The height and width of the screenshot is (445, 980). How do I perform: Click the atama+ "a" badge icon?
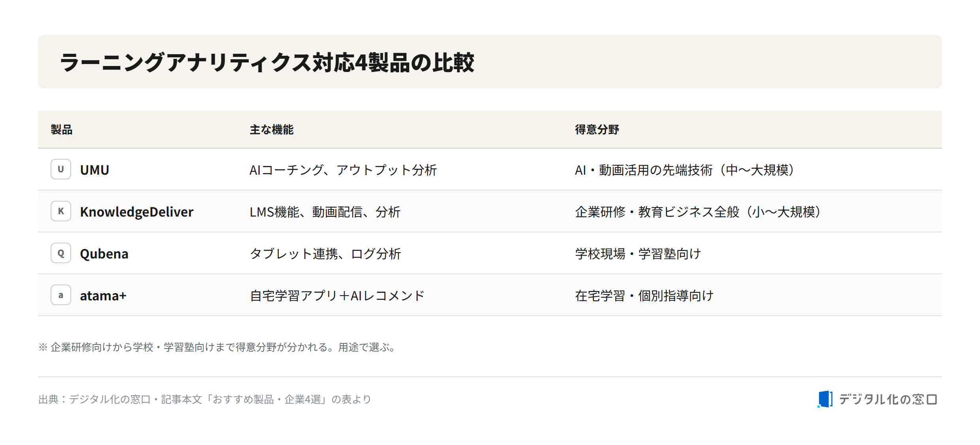[x=61, y=295]
